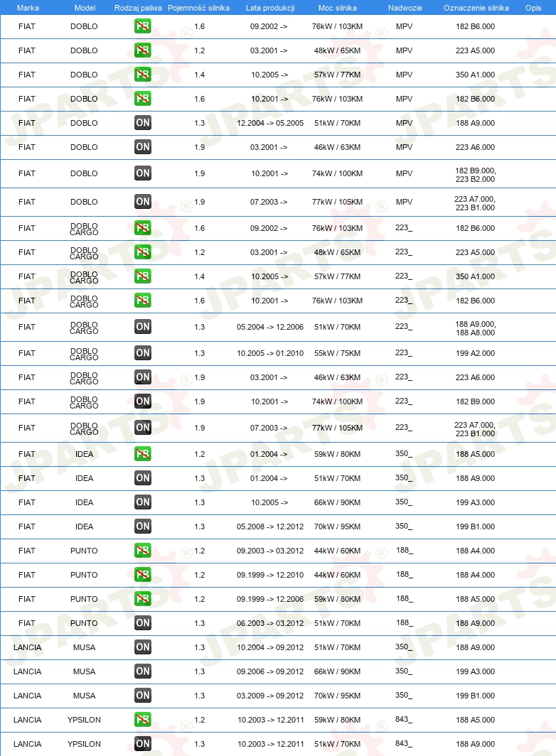Screen dimensions: 556x756
Task: Click the diesel ON icon for Doblo MPV 1.3
Action: pos(142,122)
